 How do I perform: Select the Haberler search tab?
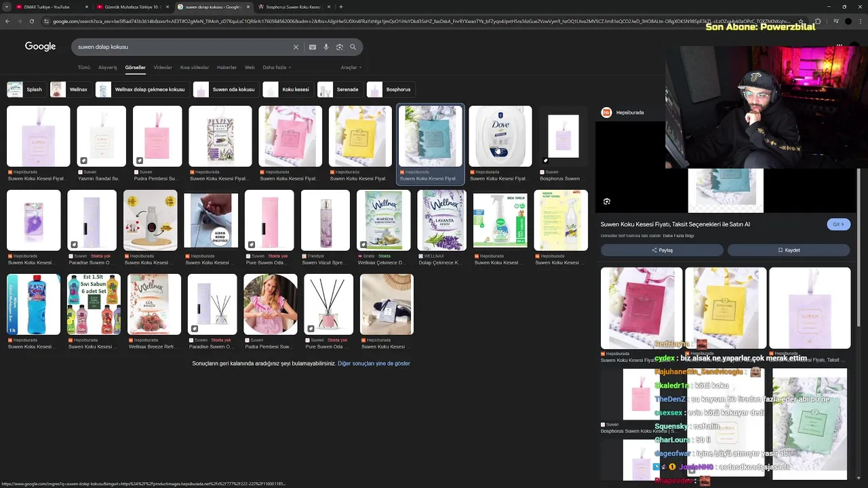(x=226, y=68)
